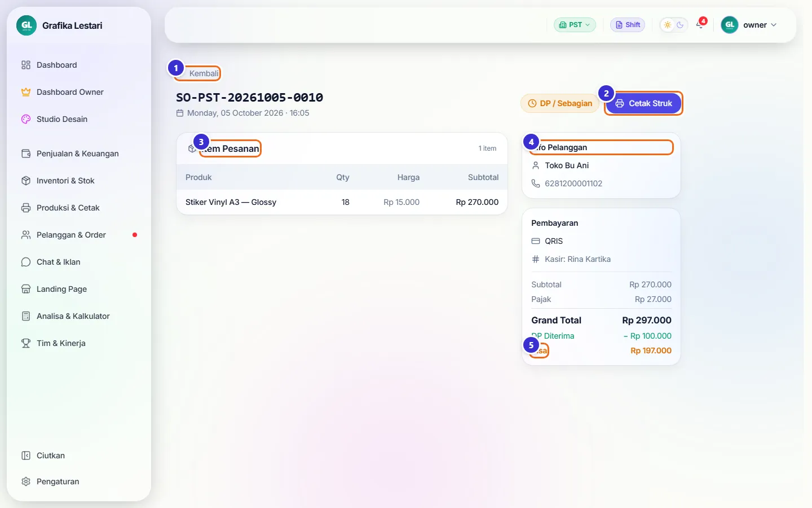812x508 pixels.
Task: Click the remaining balance Rp 197.000
Action: 651,351
